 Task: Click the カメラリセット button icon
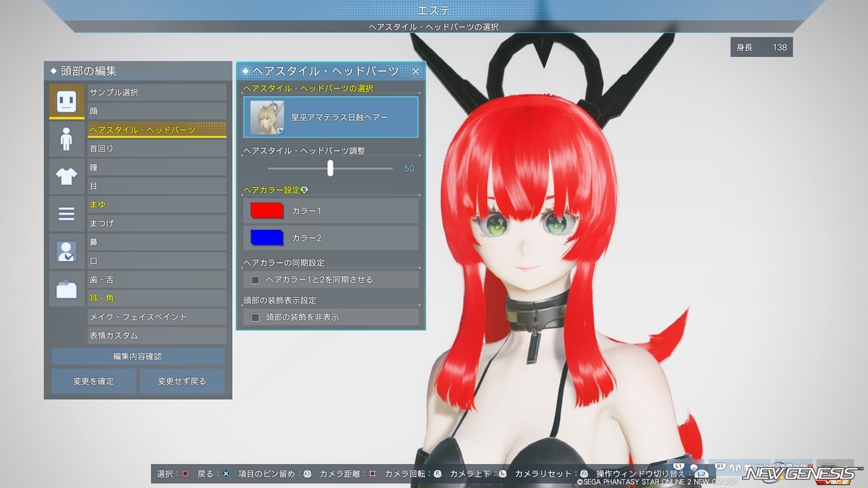(583, 474)
